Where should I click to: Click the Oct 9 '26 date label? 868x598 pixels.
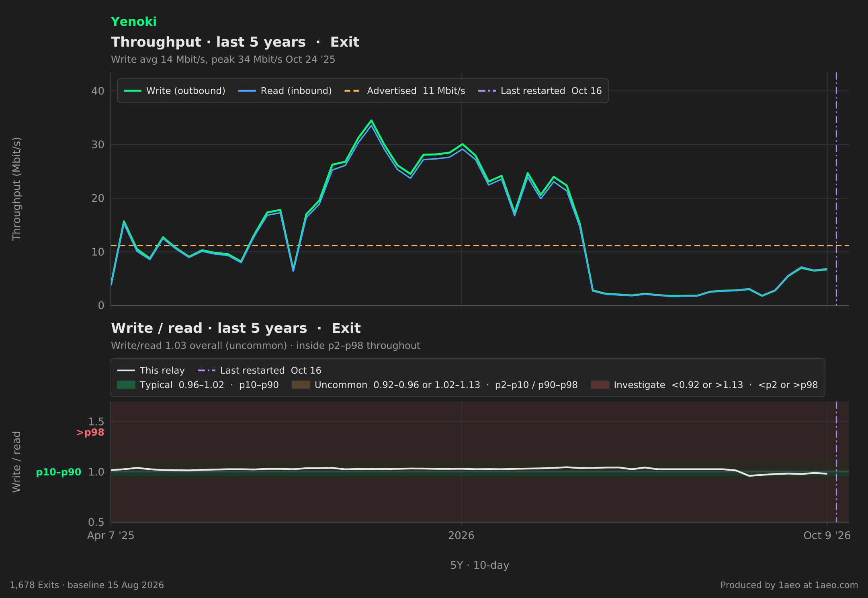click(x=827, y=535)
